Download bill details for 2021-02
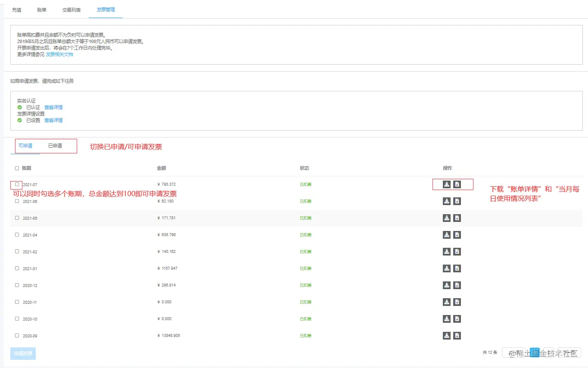Screen dimensions: 588x368 [447, 252]
